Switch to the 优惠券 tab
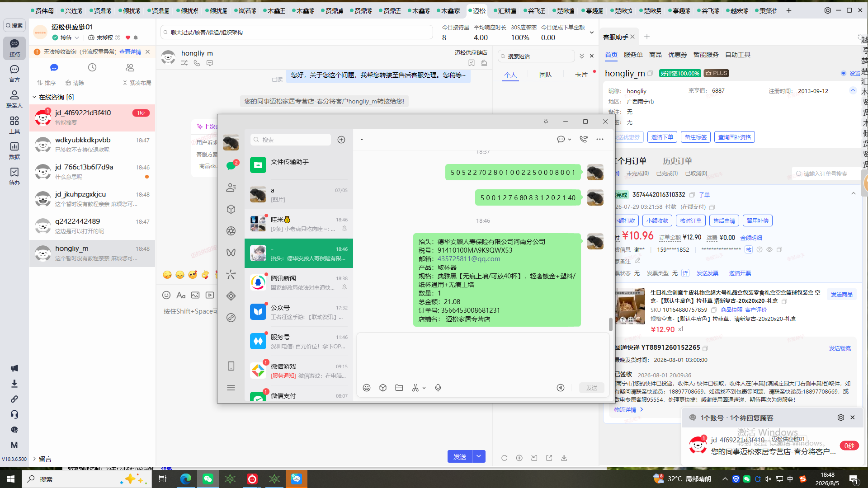Image resolution: width=868 pixels, height=488 pixels. 678,55
